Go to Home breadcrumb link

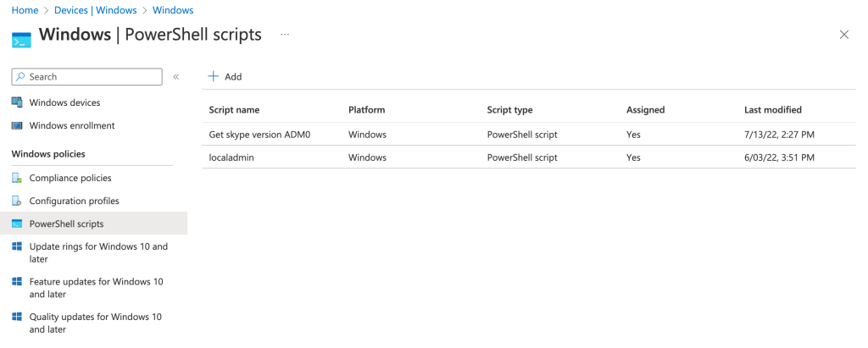click(25, 10)
